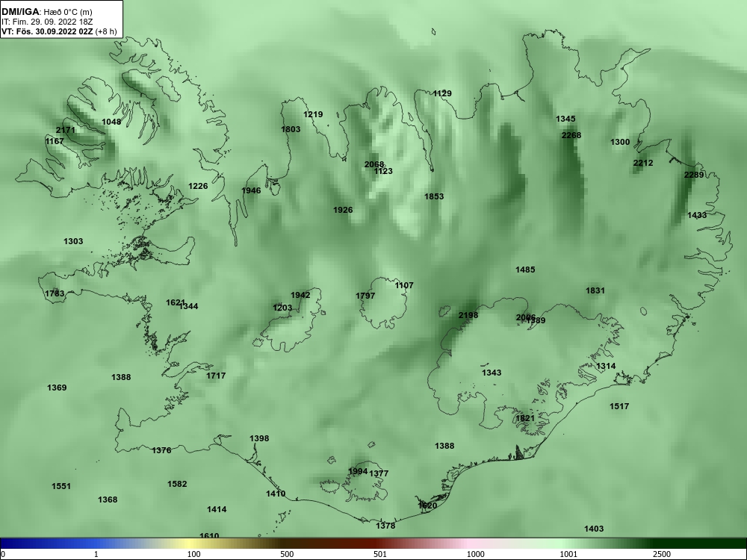Viewport: 747px width, 560px height.
Task: Click the 1803 height value
Action: click(x=291, y=129)
